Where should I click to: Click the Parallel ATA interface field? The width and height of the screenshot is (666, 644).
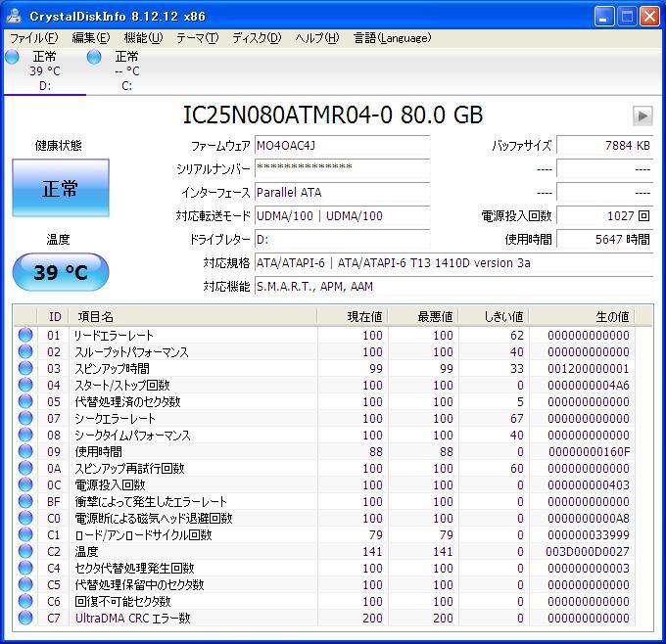[343, 193]
